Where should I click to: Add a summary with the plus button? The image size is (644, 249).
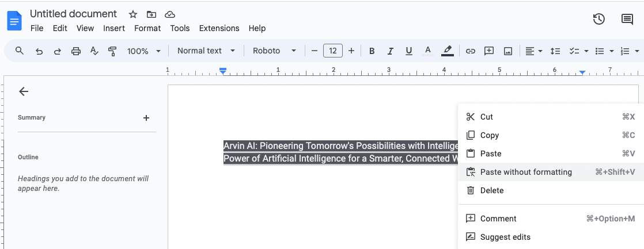pyautogui.click(x=146, y=118)
